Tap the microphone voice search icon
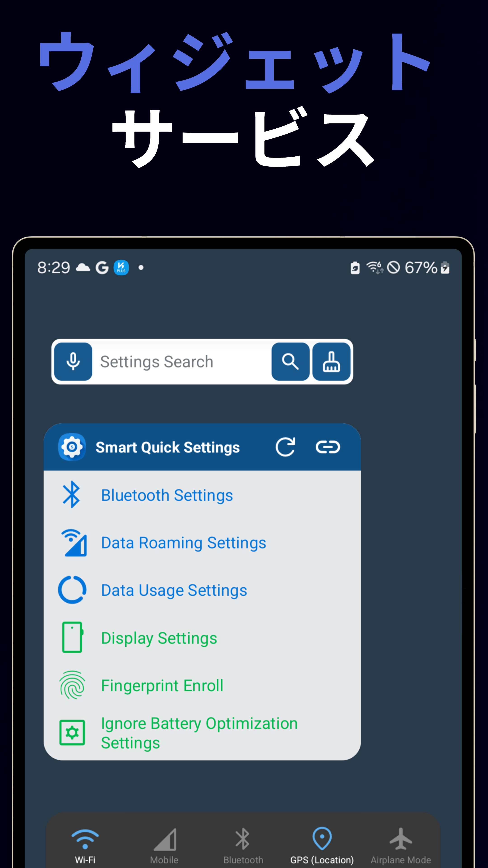The width and height of the screenshot is (488, 868). coord(73,362)
